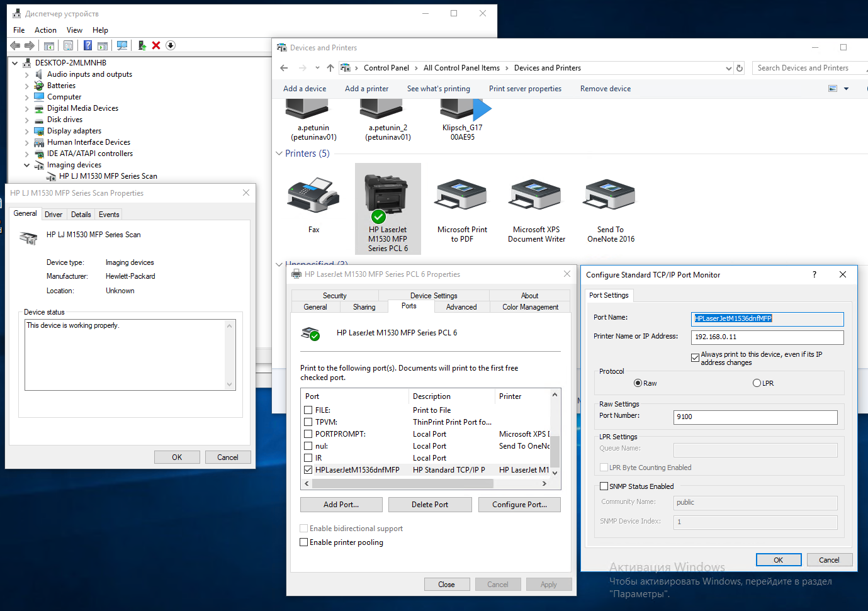Expand the Display adapters node
868x611 pixels.
pyautogui.click(x=27, y=131)
